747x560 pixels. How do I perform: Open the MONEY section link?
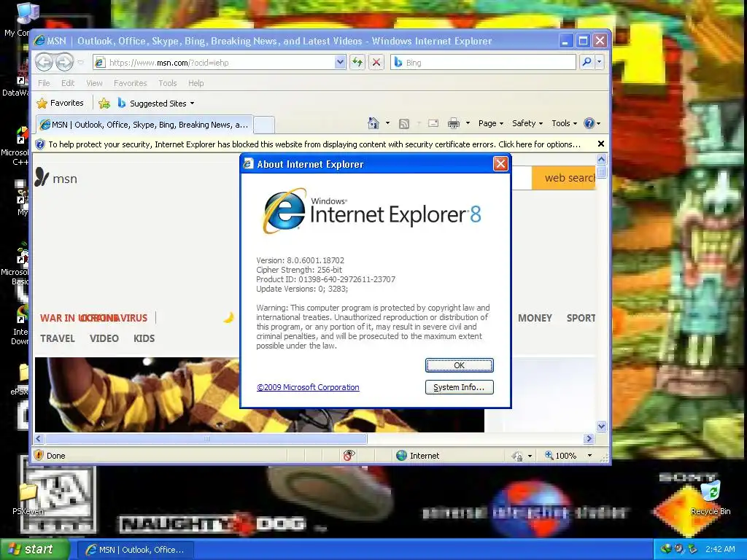pos(535,318)
